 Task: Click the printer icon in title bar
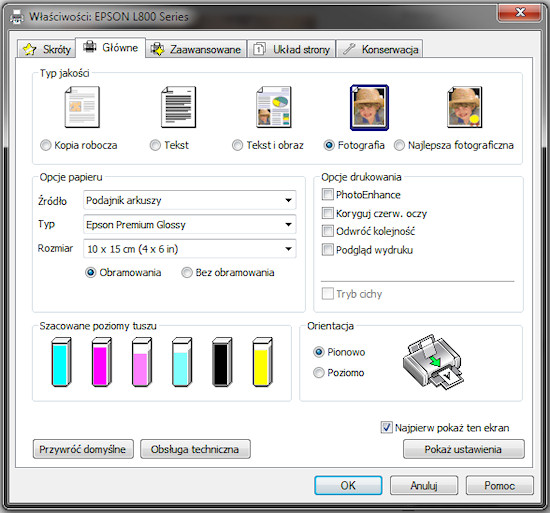click(x=16, y=16)
